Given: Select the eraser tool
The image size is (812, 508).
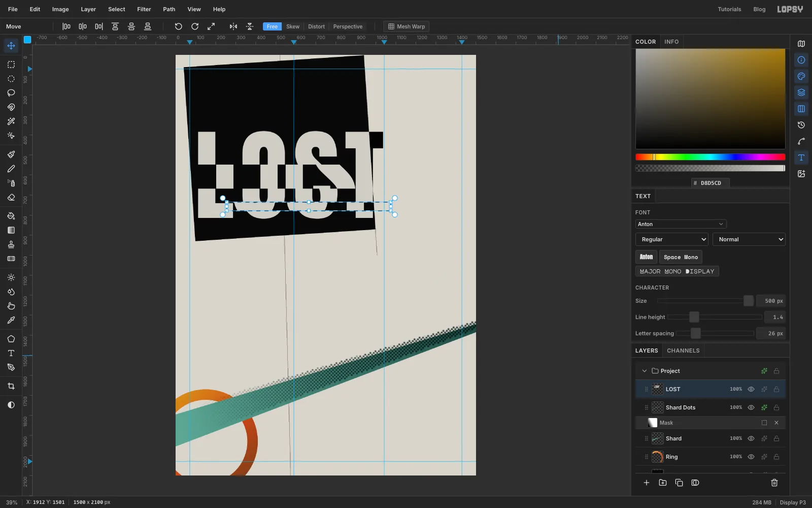Looking at the screenshot, I should click(11, 197).
